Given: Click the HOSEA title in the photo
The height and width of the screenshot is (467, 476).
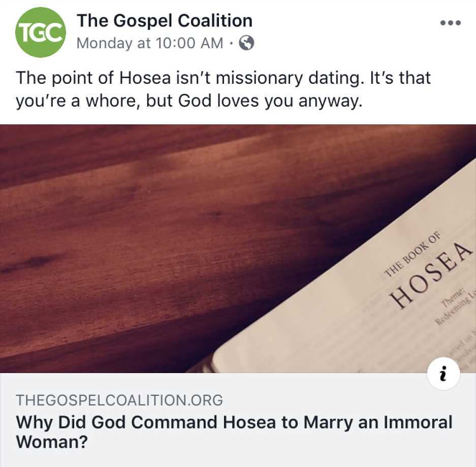Looking at the screenshot, I should point(432,275).
